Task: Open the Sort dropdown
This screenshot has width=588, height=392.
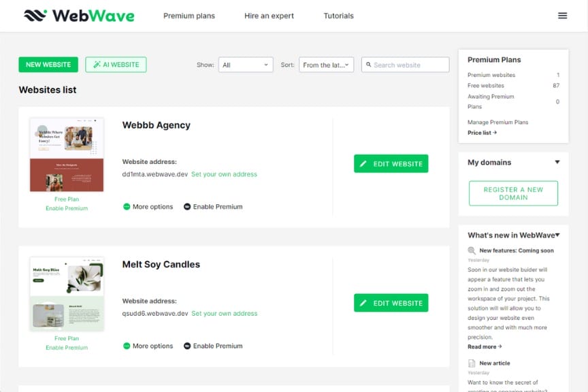Action: point(326,65)
